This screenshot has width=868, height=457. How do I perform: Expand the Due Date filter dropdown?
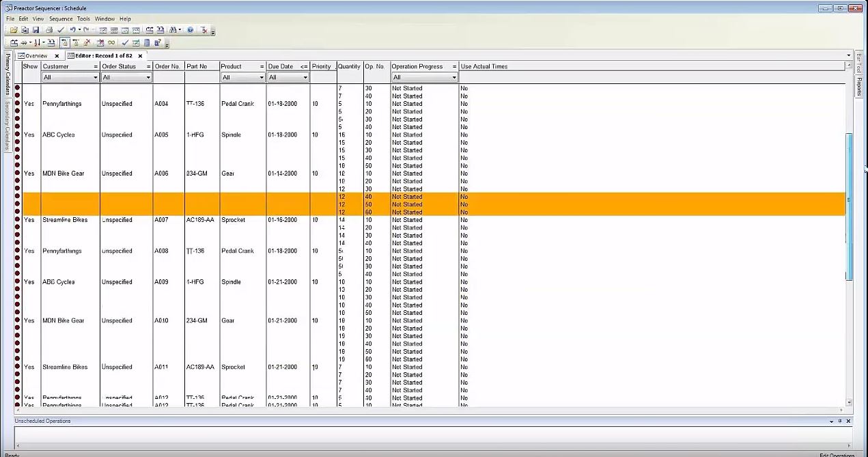[x=305, y=78]
